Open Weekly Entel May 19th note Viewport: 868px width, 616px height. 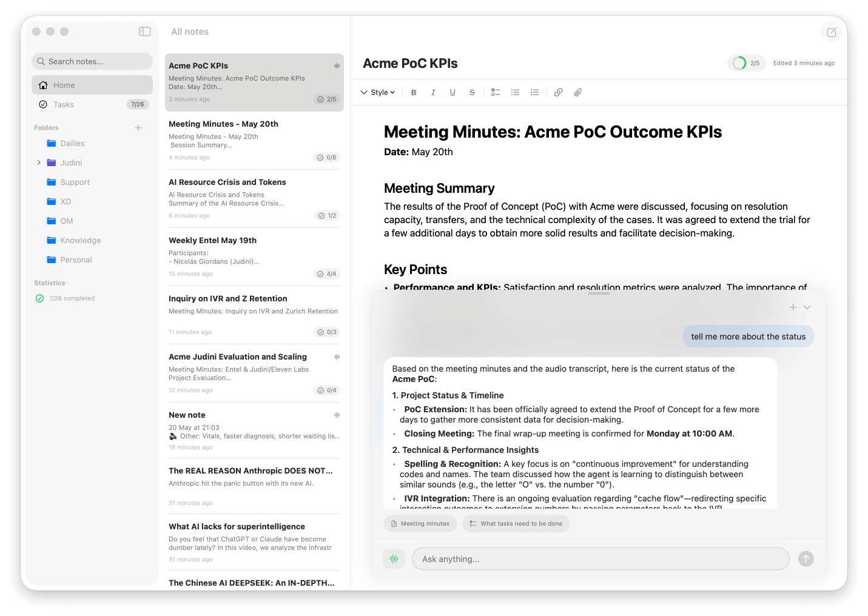(254, 257)
